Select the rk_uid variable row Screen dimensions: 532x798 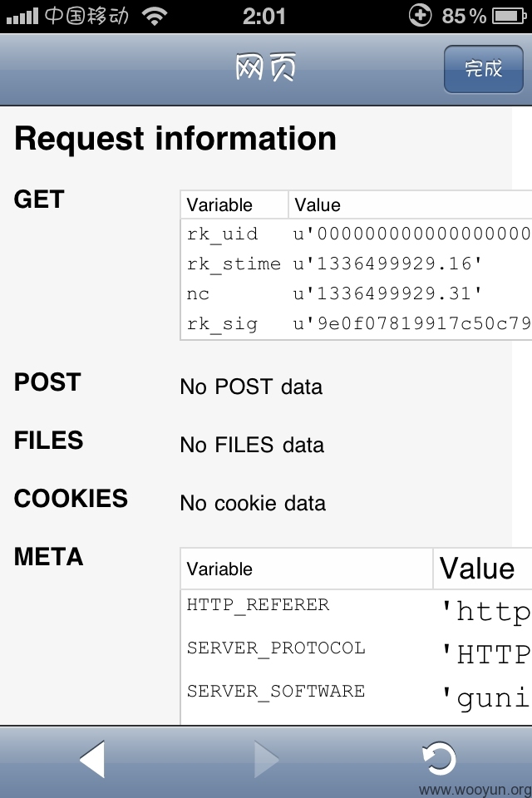tap(356, 234)
